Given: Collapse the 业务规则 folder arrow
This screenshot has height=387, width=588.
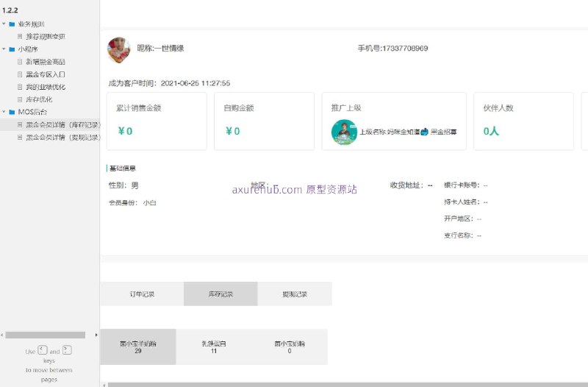Looking at the screenshot, I should [x=4, y=24].
